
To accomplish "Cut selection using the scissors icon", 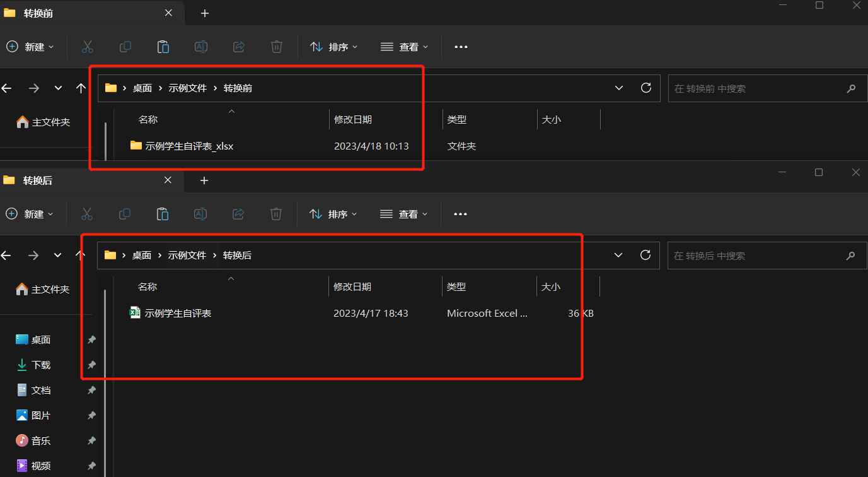I will click(87, 47).
